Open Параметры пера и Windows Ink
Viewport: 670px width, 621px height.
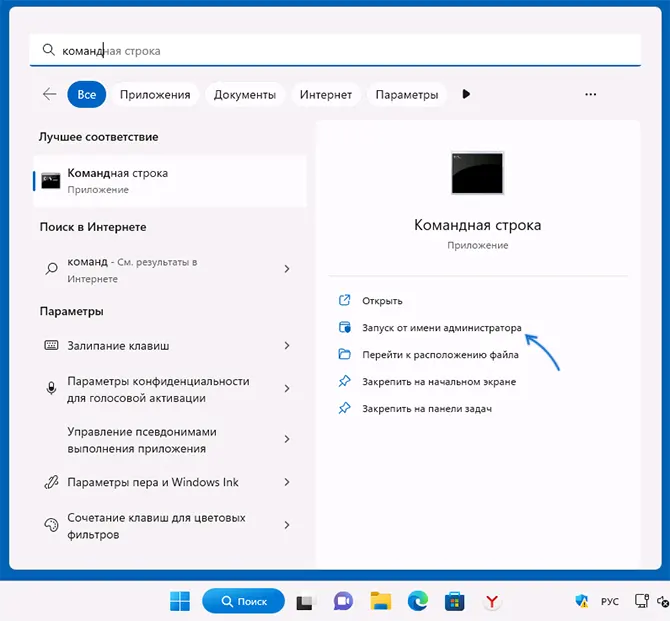[170, 482]
